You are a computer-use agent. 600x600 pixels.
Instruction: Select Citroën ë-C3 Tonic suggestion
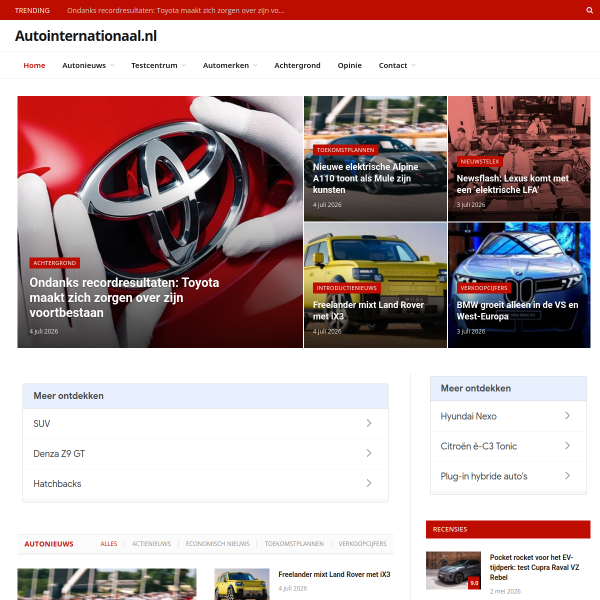[x=508, y=447]
